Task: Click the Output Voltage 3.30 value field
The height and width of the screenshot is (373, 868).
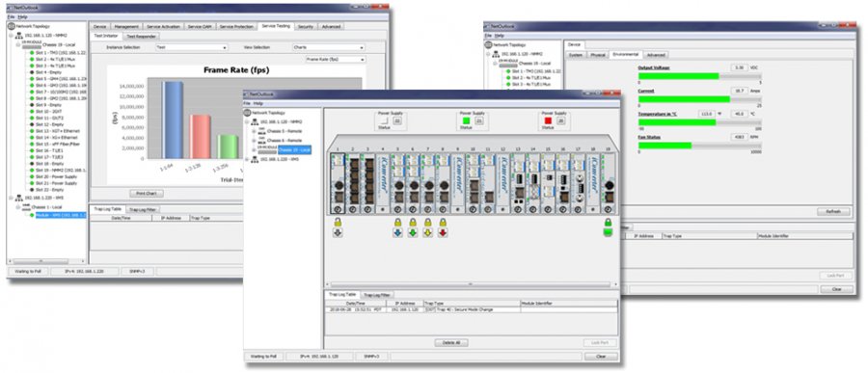Action: pyautogui.click(x=739, y=67)
